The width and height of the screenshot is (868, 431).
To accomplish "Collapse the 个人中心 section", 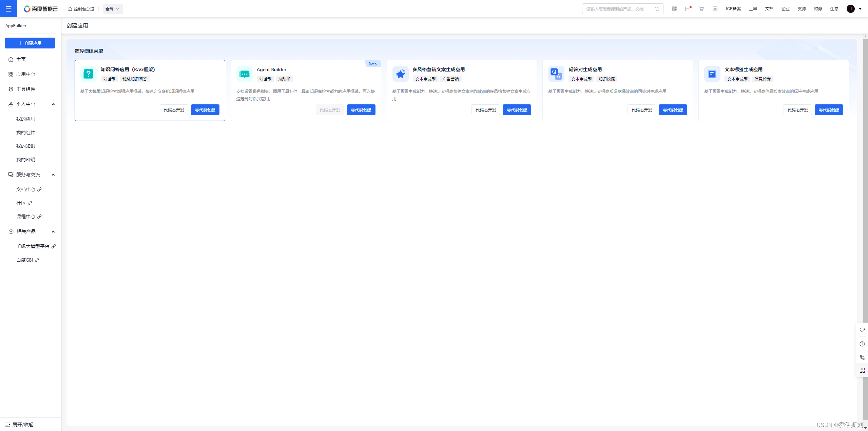I will tap(53, 104).
